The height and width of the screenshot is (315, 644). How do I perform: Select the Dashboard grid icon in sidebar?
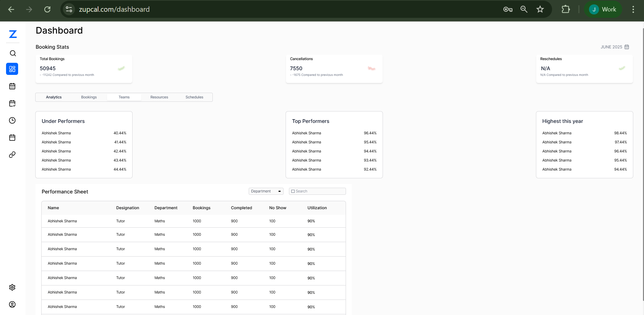coord(12,69)
